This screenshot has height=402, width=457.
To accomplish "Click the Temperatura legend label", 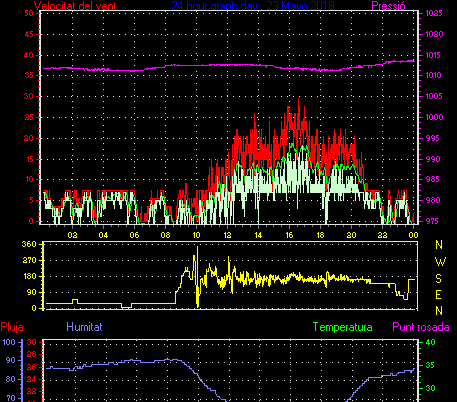I will point(342,327).
